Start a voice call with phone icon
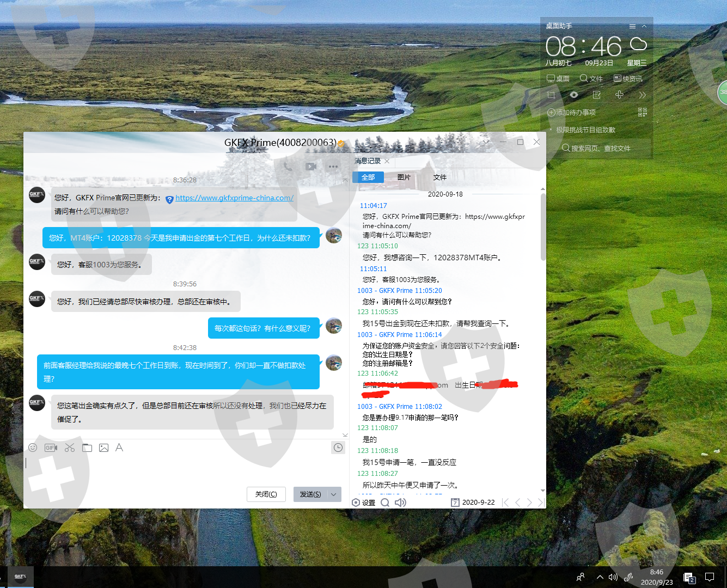 [288, 167]
